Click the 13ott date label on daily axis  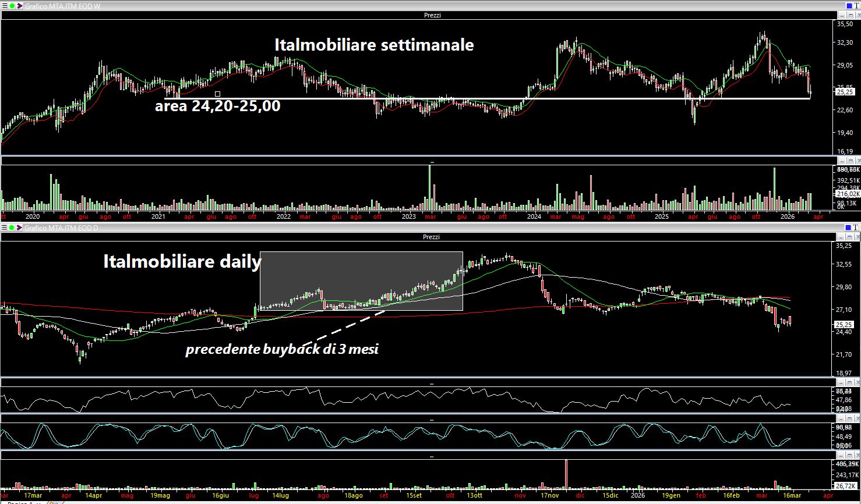(474, 496)
